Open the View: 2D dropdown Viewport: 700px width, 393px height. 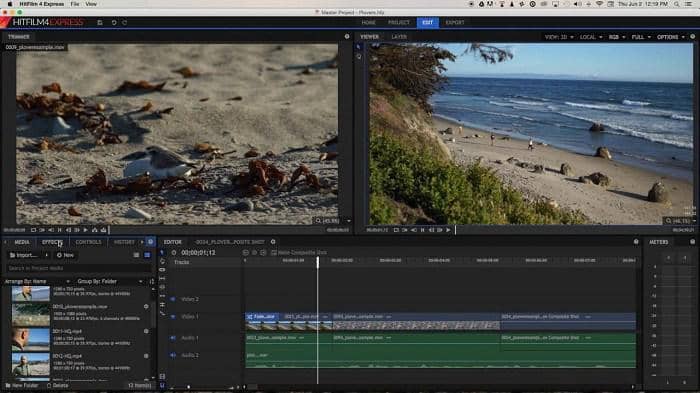pyautogui.click(x=558, y=37)
